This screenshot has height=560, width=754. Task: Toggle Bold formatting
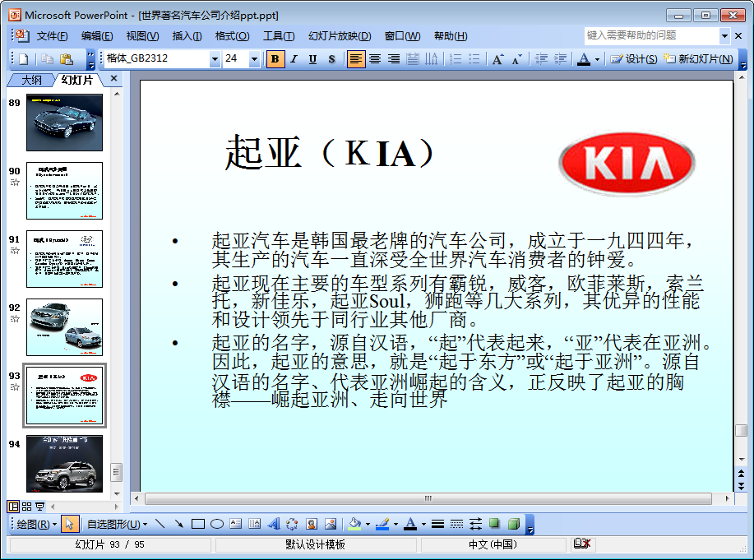275,58
